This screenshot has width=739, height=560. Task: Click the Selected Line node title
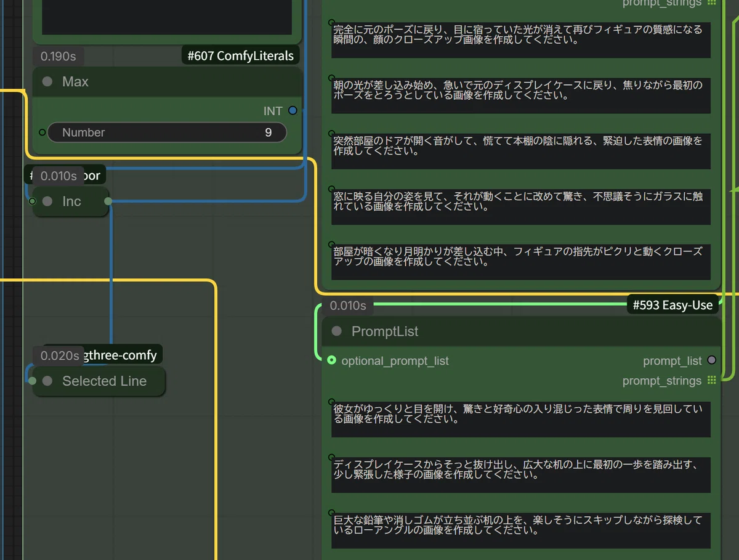[x=104, y=381]
